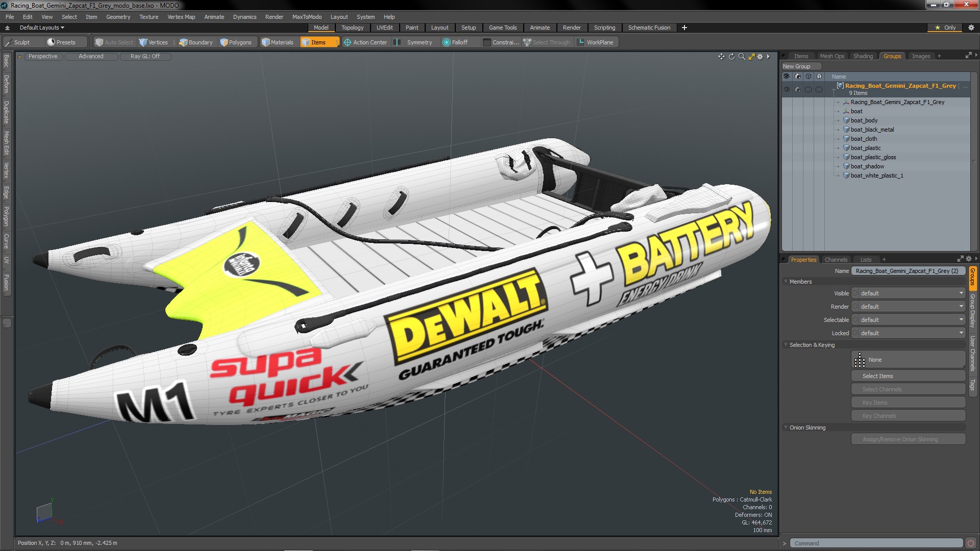The image size is (980, 551).
Task: Toggle render camera icon of Racing_Boat group
Action: 797,89
